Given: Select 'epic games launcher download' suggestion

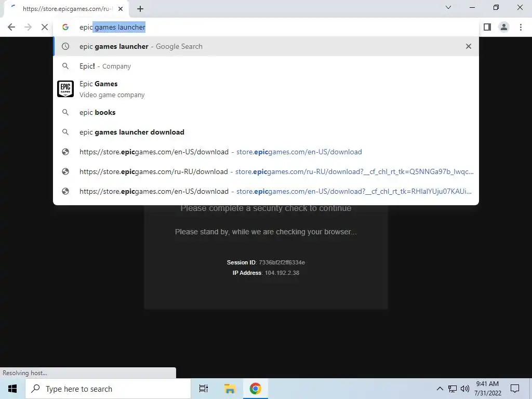Looking at the screenshot, I should coord(266,132).
